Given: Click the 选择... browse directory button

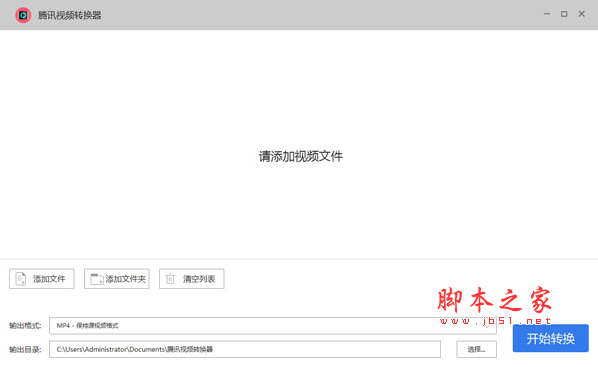Looking at the screenshot, I should [476, 349].
